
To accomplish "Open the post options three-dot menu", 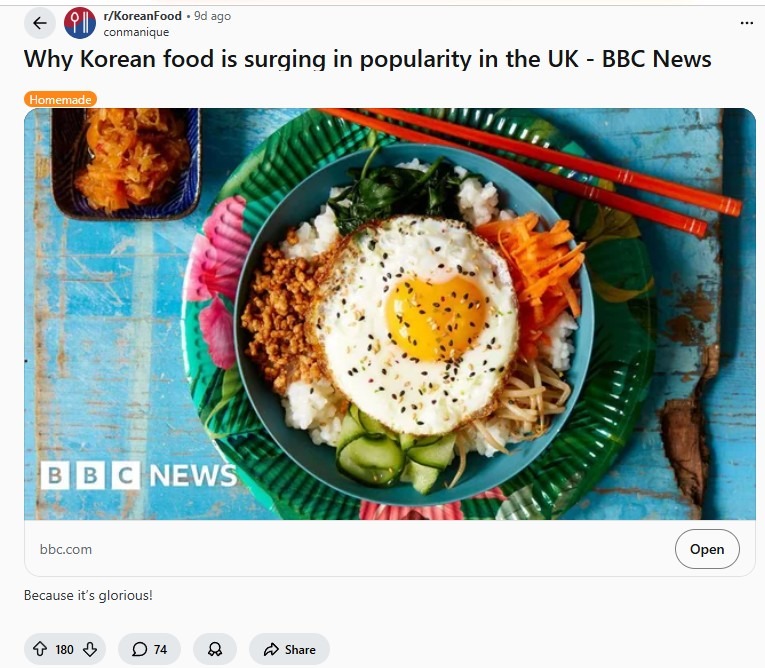I will pyautogui.click(x=746, y=23).
